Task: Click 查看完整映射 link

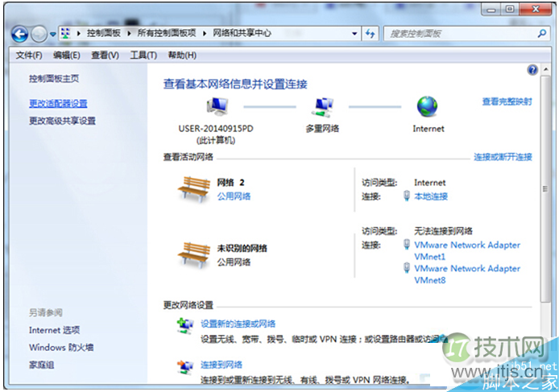Action: (507, 101)
